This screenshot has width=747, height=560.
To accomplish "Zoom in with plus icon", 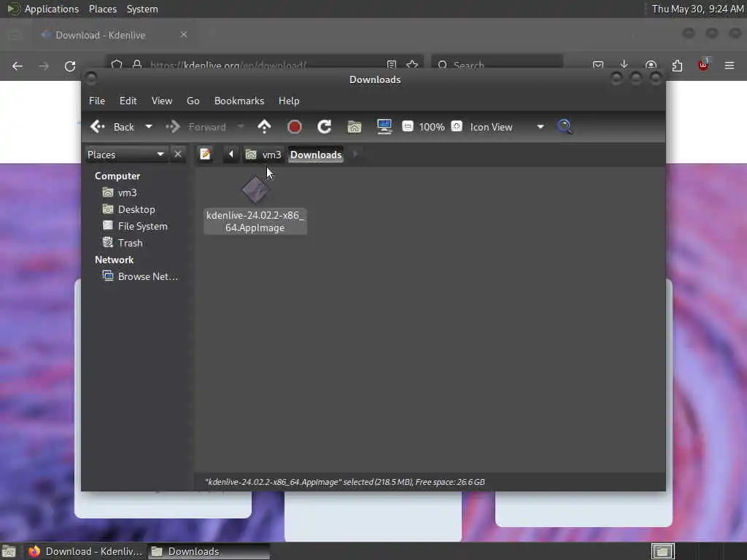I will (457, 126).
